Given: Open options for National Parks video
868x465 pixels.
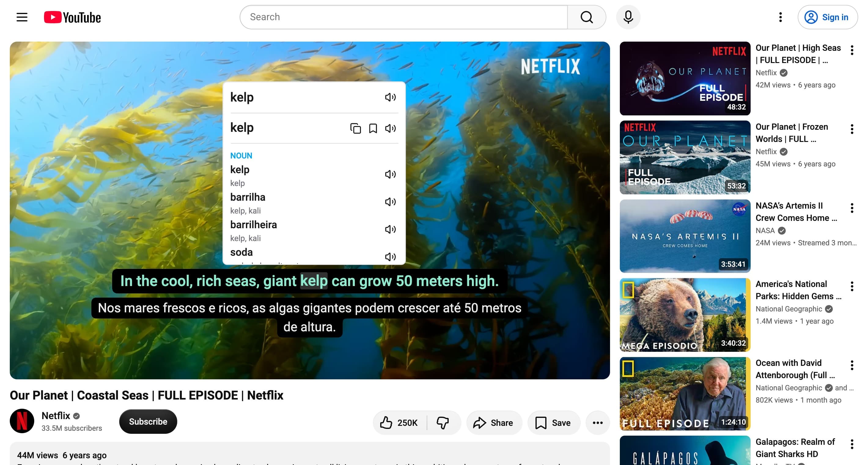Looking at the screenshot, I should 852,286.
